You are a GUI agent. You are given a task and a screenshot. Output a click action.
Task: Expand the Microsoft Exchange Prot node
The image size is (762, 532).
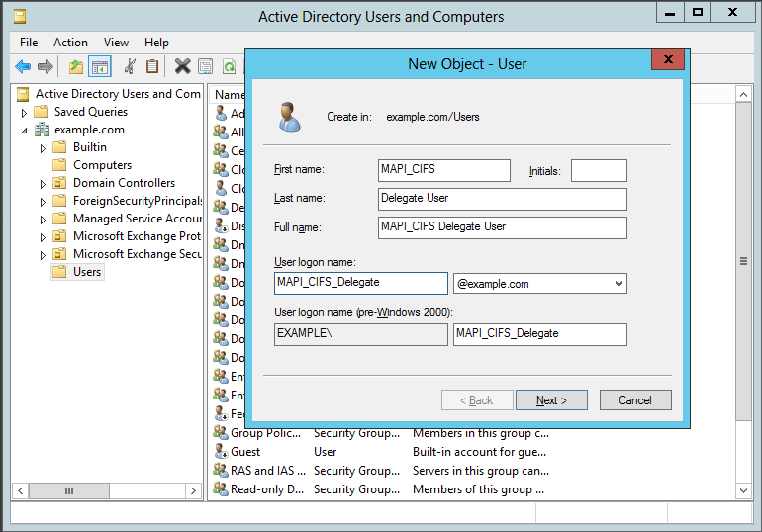[x=43, y=237]
